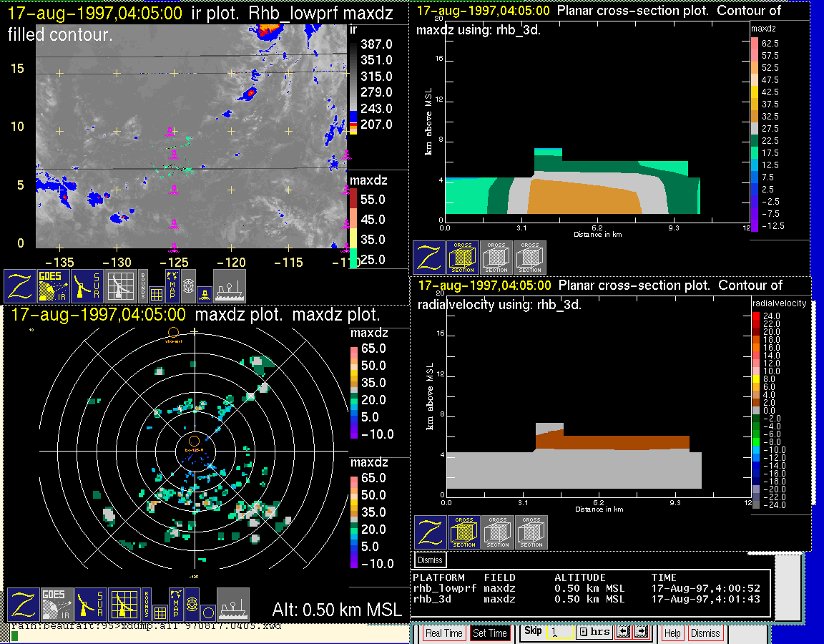Open the MAP overlay icon in bottom-left toolbar

point(175,604)
